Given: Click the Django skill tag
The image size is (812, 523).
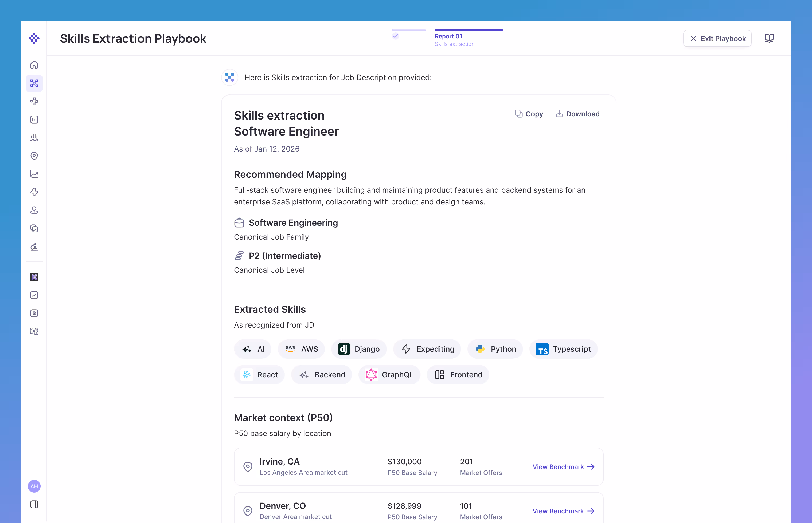Looking at the screenshot, I should [x=358, y=349].
